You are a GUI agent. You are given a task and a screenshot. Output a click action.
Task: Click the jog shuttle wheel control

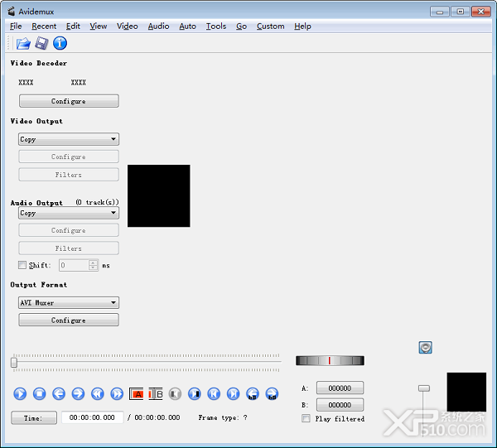[330, 360]
